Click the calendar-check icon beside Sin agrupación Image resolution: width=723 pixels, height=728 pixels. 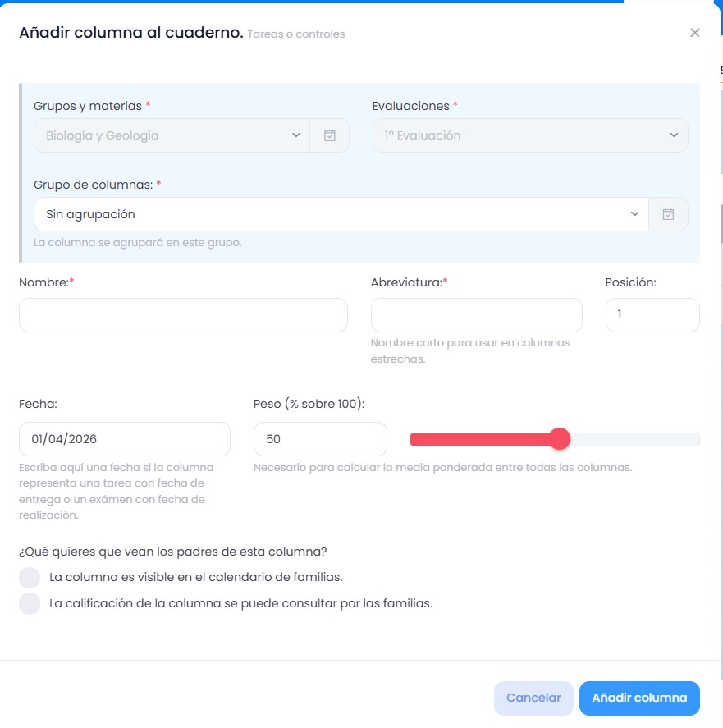(x=668, y=214)
